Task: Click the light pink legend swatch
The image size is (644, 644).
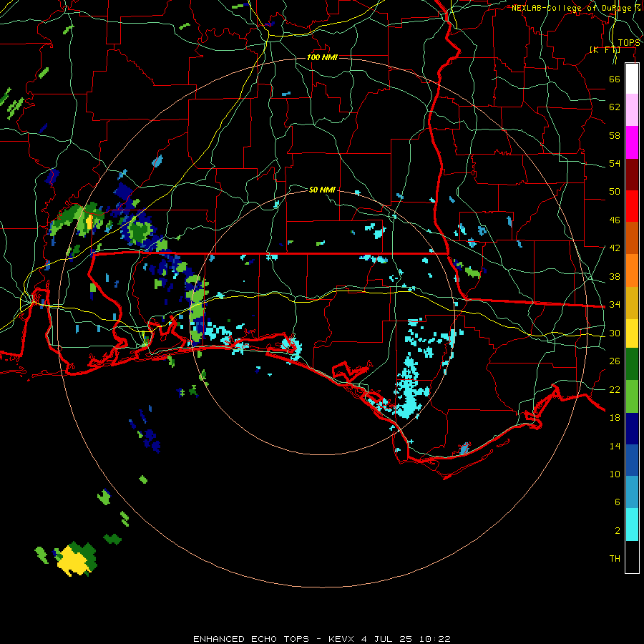Action: click(x=632, y=110)
